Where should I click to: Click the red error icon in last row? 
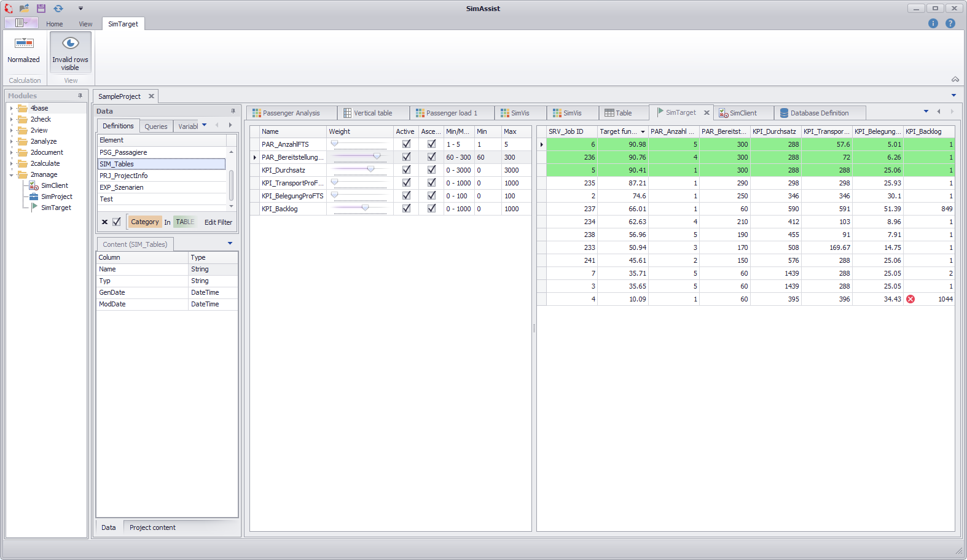click(x=910, y=299)
